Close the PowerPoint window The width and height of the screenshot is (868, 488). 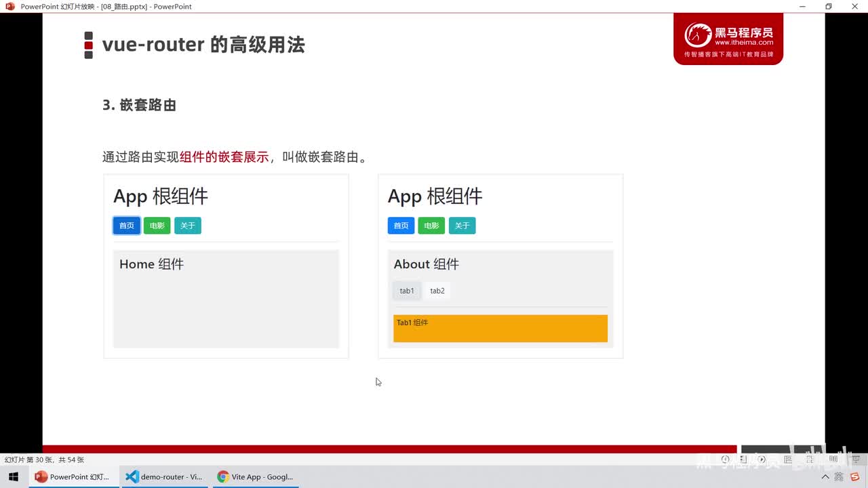click(854, 6)
